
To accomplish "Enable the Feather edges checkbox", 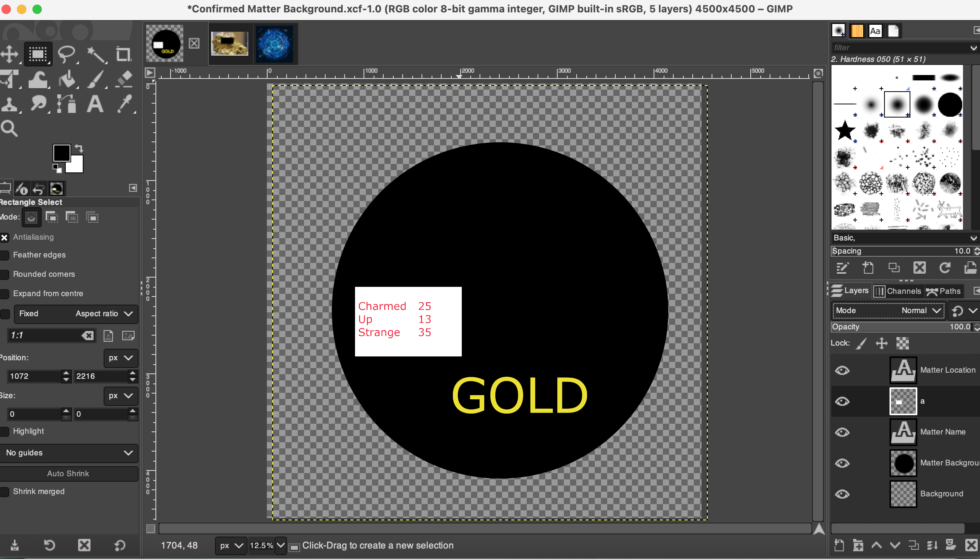I will coord(5,255).
